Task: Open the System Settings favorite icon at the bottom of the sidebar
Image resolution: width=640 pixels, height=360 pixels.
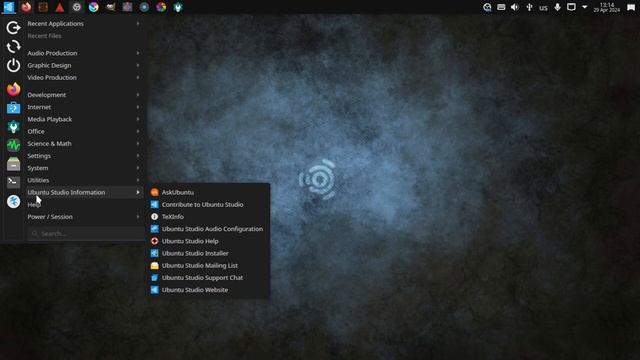Action: tap(13, 201)
